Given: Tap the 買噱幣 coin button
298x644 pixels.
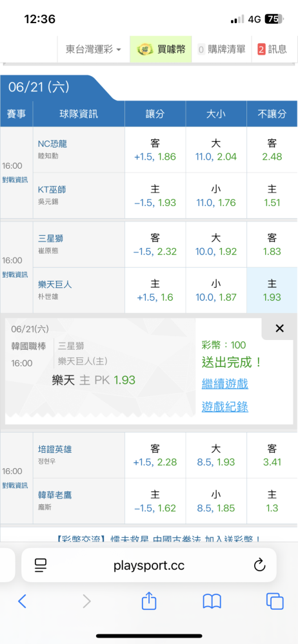Looking at the screenshot, I should point(161,50).
